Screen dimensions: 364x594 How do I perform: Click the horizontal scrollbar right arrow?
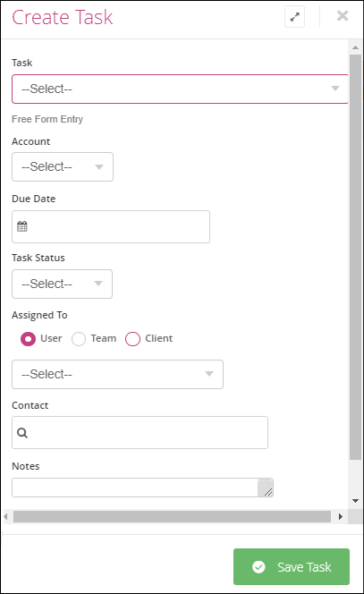[x=341, y=516]
